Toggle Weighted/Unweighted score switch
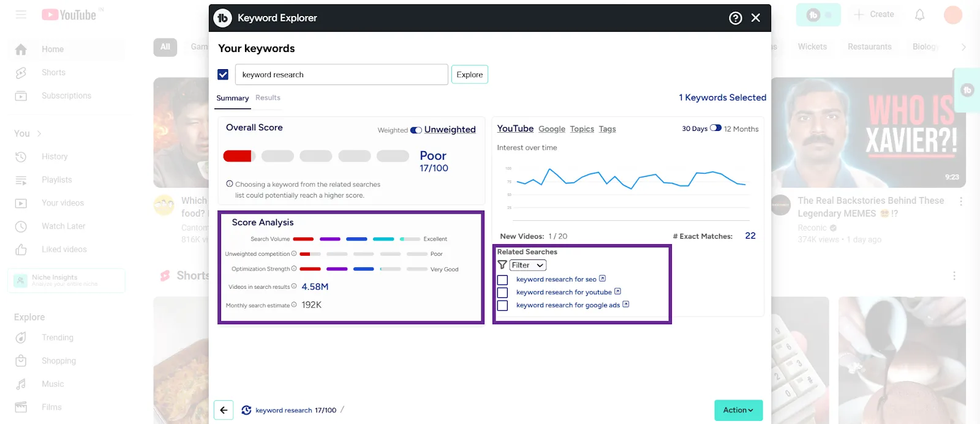The height and width of the screenshot is (424, 980). tap(416, 130)
